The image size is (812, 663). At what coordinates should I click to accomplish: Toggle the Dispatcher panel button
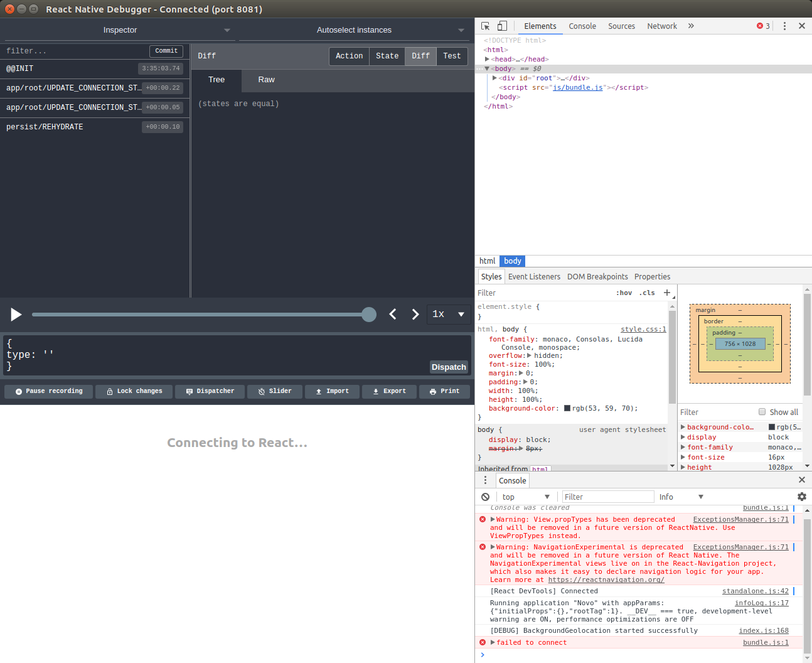click(210, 391)
